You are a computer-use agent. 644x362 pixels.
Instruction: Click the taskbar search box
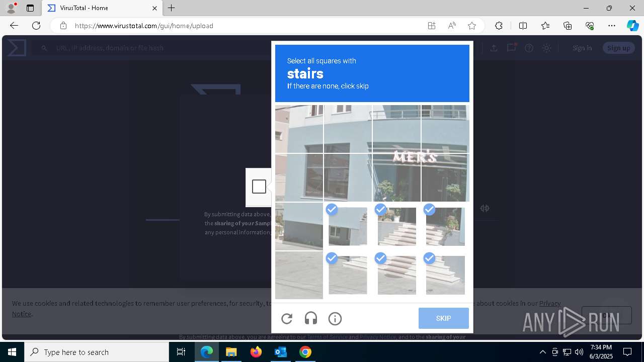[x=97, y=352]
